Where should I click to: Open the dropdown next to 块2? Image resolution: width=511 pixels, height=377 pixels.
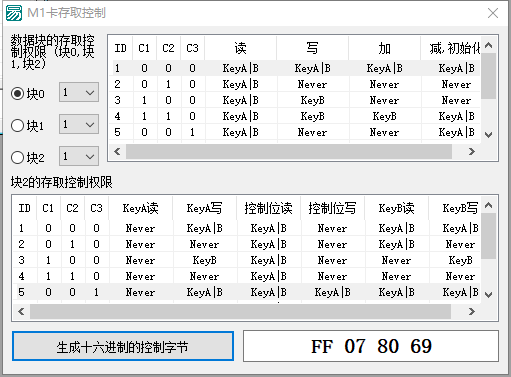(x=79, y=156)
